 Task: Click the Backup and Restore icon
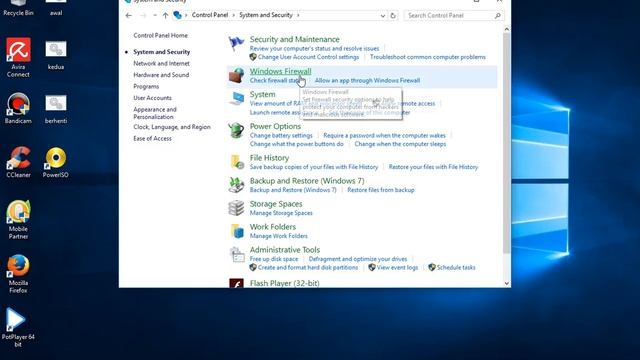pos(236,185)
